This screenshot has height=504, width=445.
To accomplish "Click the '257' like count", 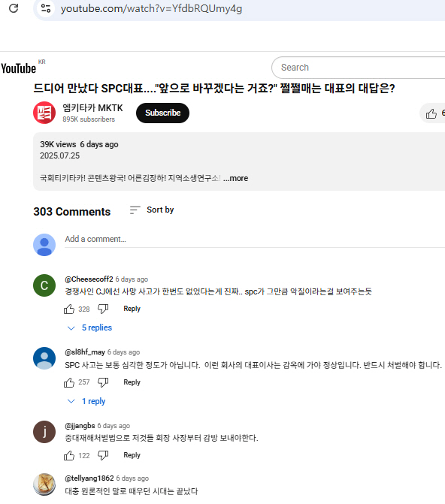I will (84, 382).
